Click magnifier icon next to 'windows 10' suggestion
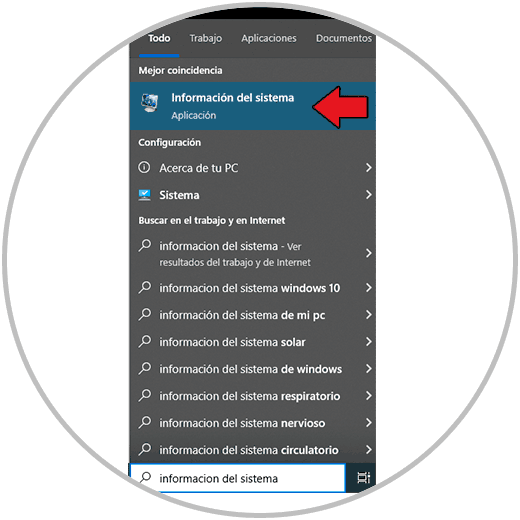 145,288
